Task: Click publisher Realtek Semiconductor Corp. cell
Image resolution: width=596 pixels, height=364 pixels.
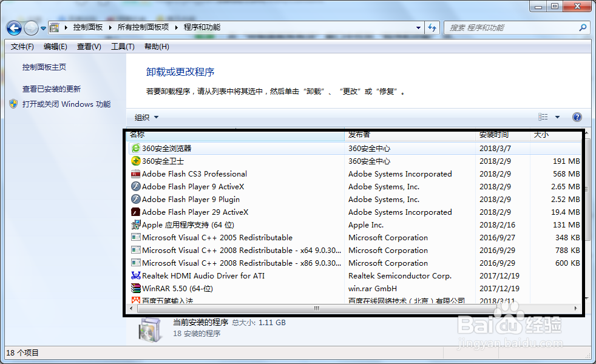Action: pyautogui.click(x=400, y=276)
